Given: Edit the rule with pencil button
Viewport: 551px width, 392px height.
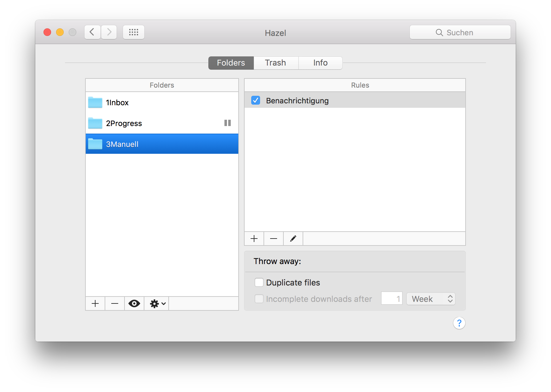Looking at the screenshot, I should coord(293,239).
